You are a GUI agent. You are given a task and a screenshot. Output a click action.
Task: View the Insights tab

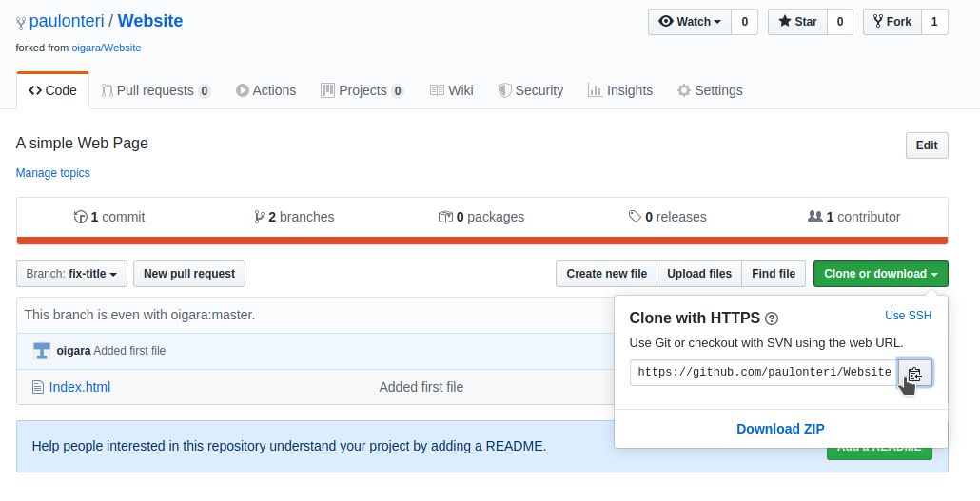click(620, 90)
